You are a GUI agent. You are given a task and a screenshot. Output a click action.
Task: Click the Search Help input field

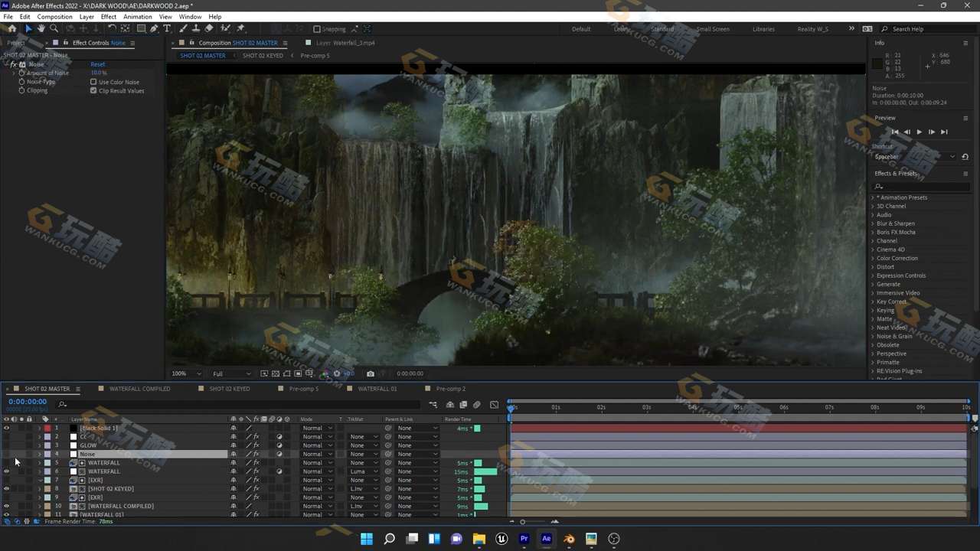pyautogui.click(x=926, y=29)
